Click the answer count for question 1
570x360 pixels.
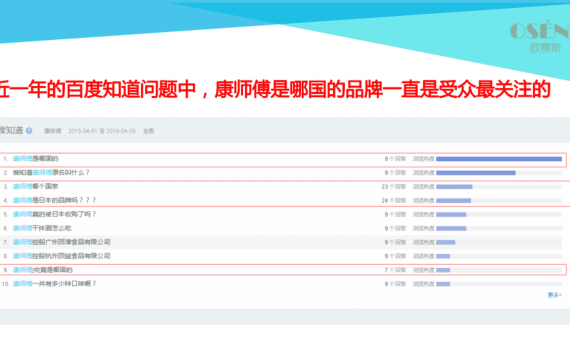395,159
